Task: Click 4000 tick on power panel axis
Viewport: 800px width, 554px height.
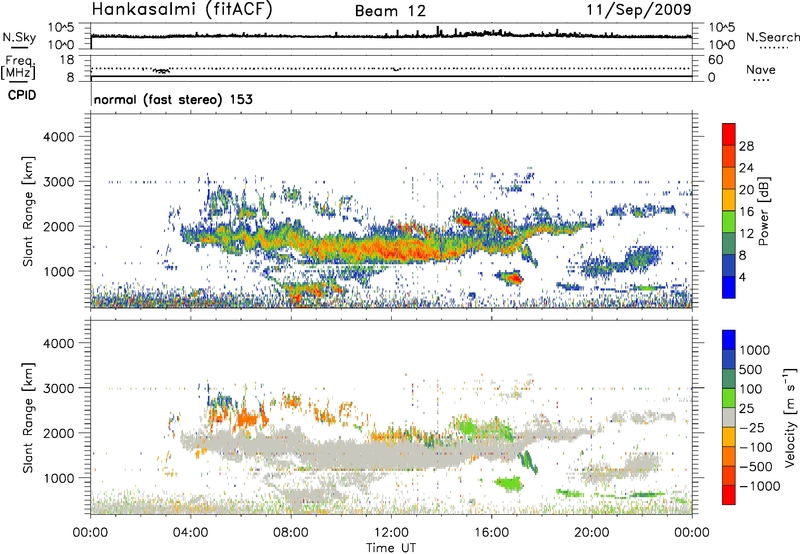Action: point(58,137)
